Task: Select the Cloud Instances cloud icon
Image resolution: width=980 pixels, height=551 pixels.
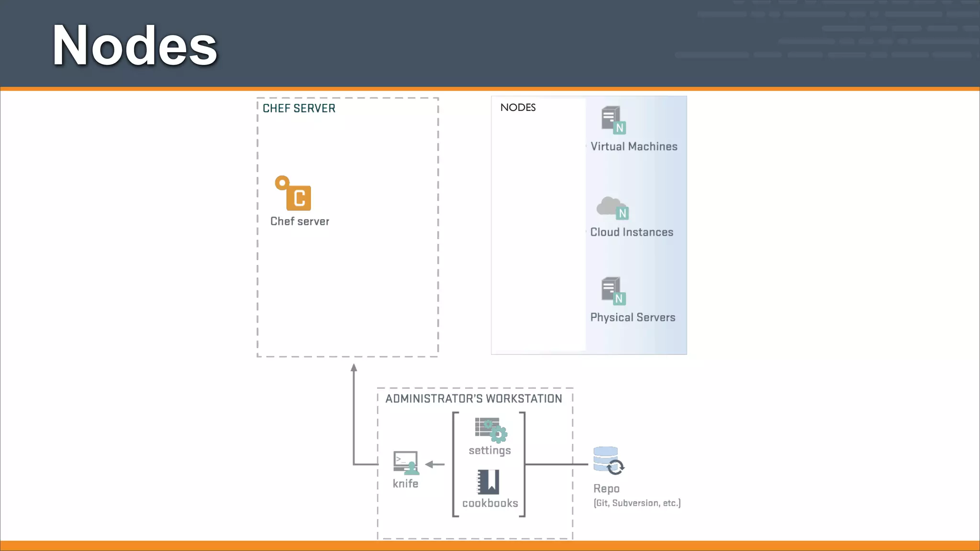Action: [x=612, y=208]
